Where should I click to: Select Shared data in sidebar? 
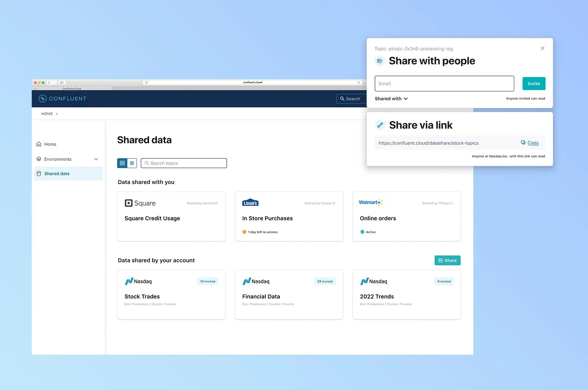(x=68, y=174)
